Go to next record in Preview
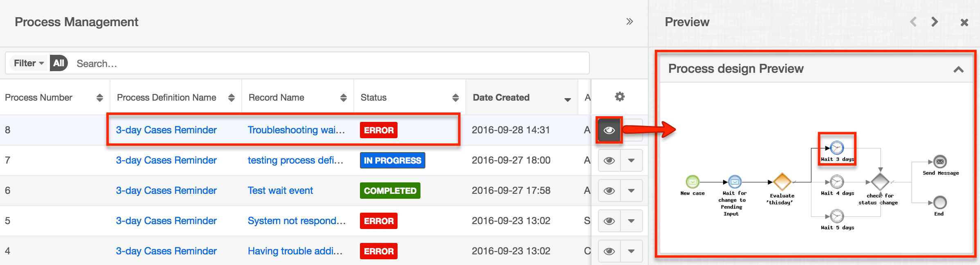The image size is (980, 265). [935, 22]
